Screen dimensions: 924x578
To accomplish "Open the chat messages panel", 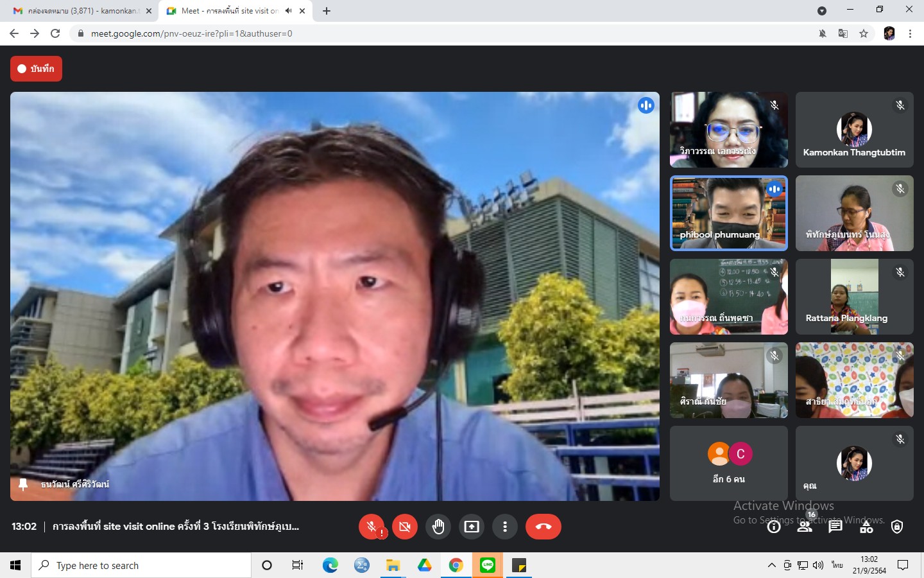I will click(835, 527).
